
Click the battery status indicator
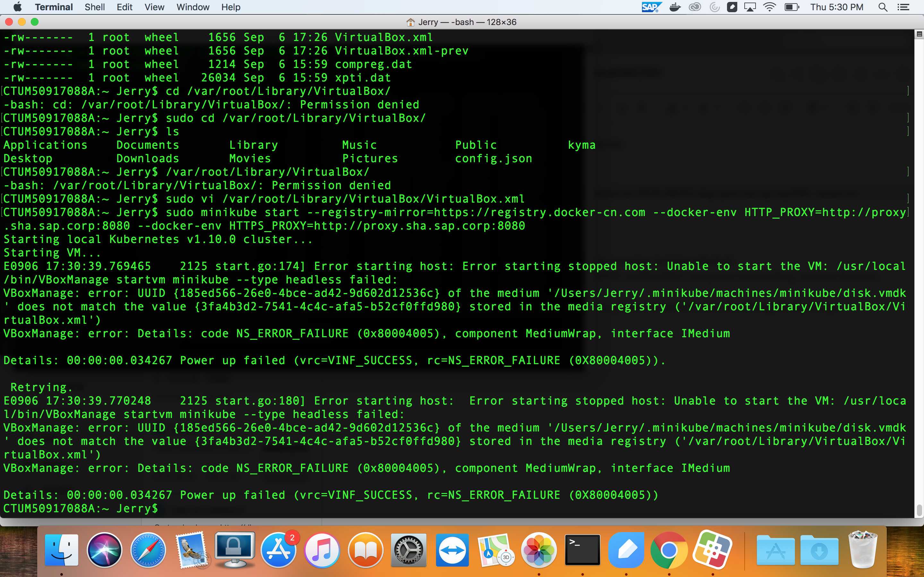(791, 7)
